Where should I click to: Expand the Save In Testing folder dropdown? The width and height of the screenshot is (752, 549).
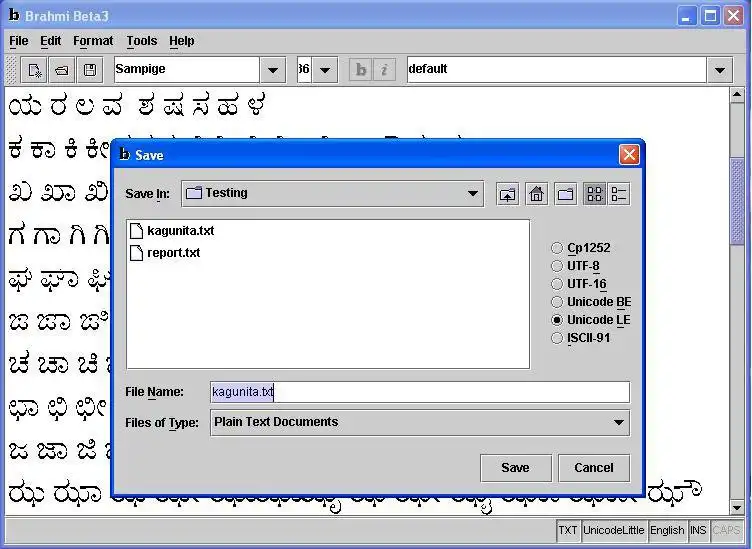(x=472, y=194)
